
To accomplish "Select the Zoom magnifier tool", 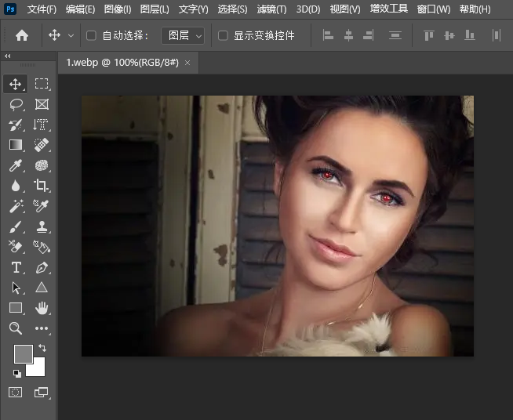I will coord(16,328).
